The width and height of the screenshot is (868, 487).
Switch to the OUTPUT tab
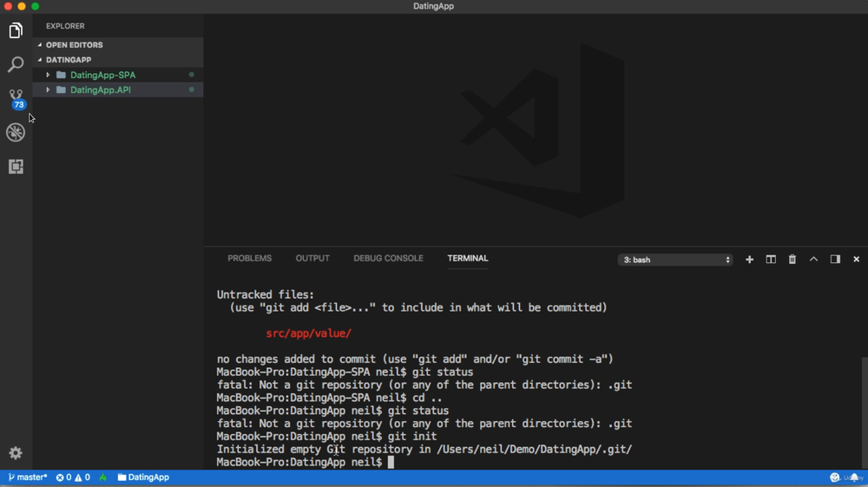[312, 259]
